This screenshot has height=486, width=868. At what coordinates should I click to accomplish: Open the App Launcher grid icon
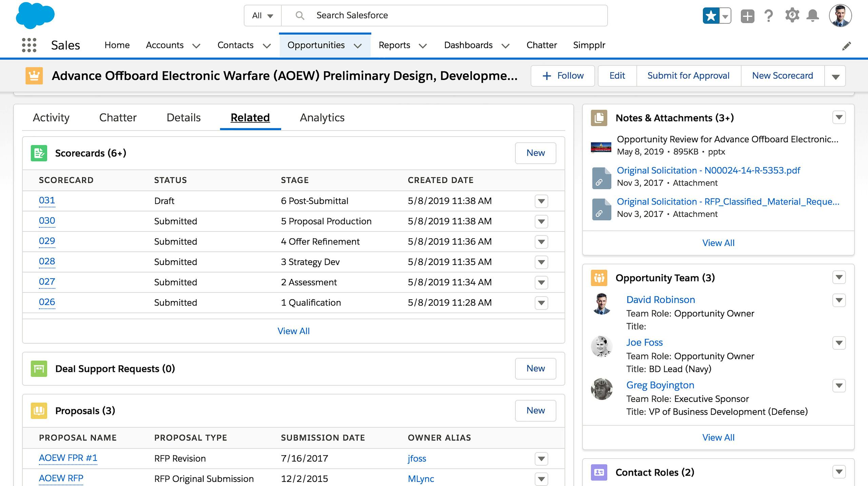pyautogui.click(x=29, y=45)
